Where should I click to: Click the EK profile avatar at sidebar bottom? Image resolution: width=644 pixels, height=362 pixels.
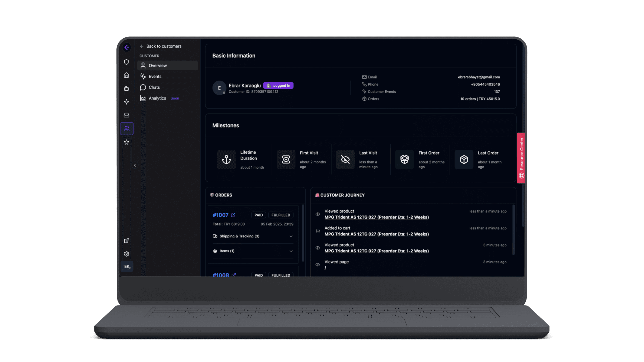click(127, 266)
